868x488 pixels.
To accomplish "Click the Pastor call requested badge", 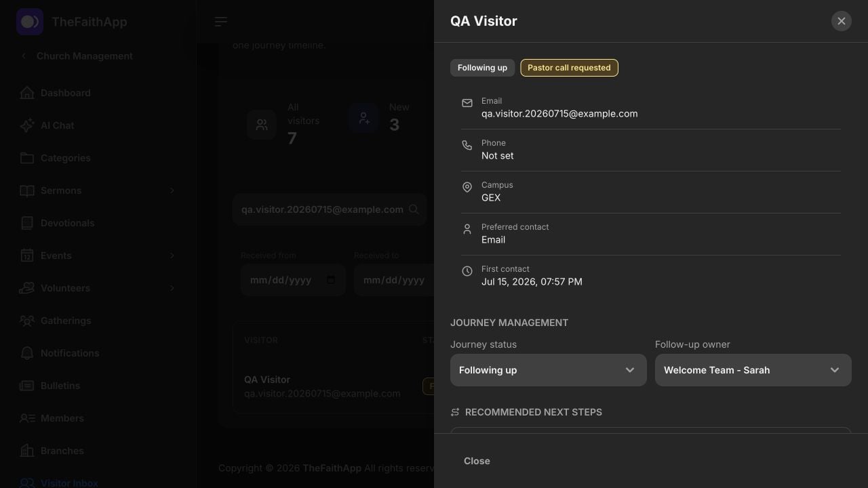I will coord(569,68).
